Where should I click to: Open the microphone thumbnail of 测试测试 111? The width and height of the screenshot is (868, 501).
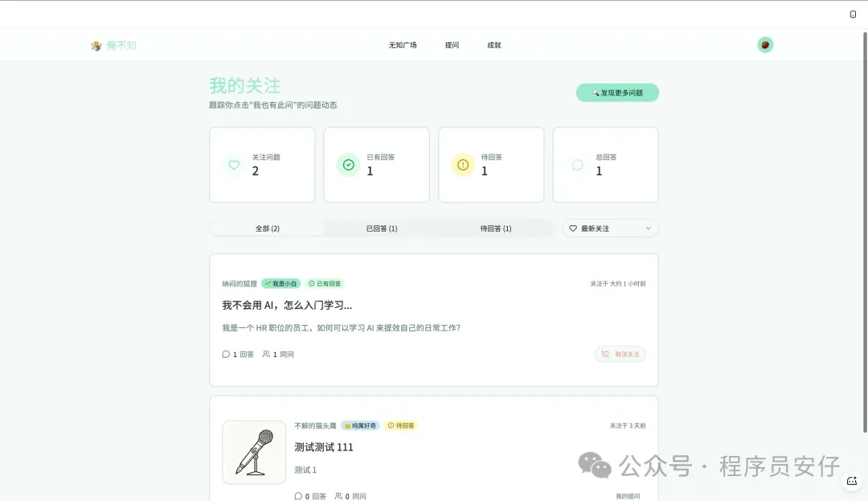point(254,452)
